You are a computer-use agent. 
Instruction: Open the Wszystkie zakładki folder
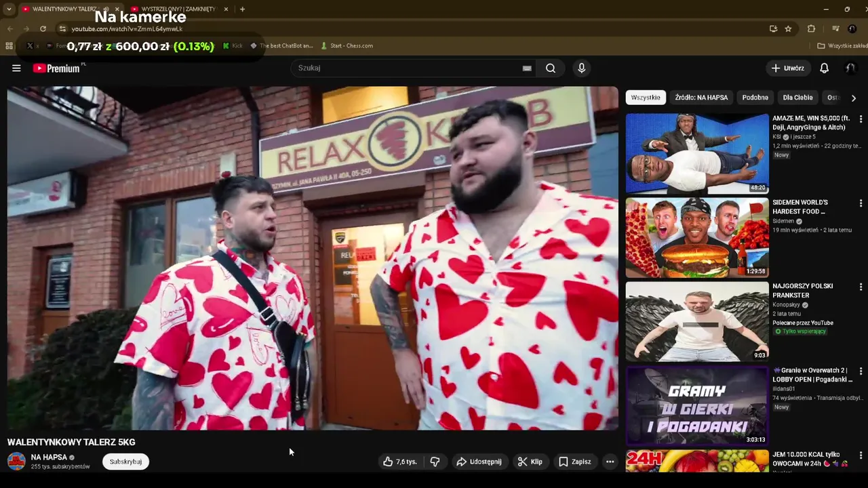pos(842,45)
